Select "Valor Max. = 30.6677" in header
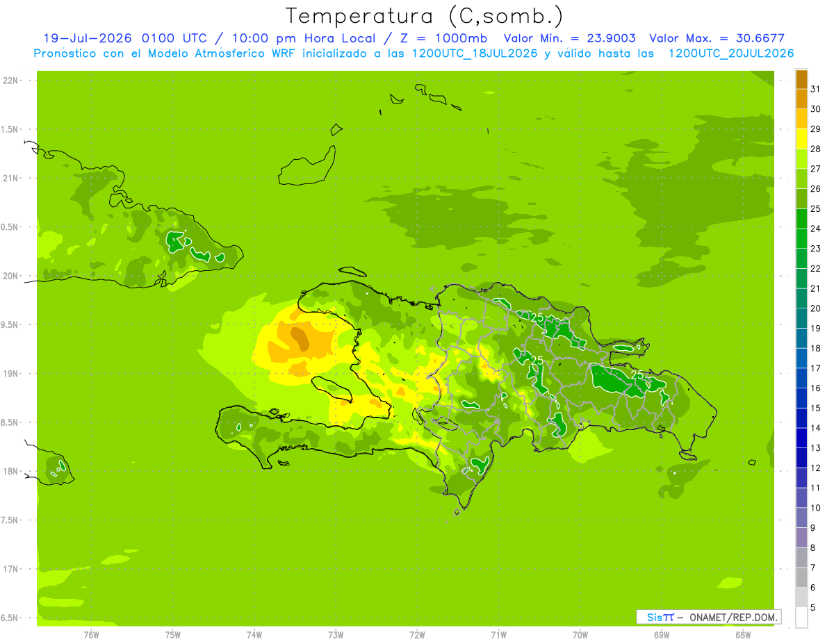This screenshot has height=644, width=834. [717, 38]
